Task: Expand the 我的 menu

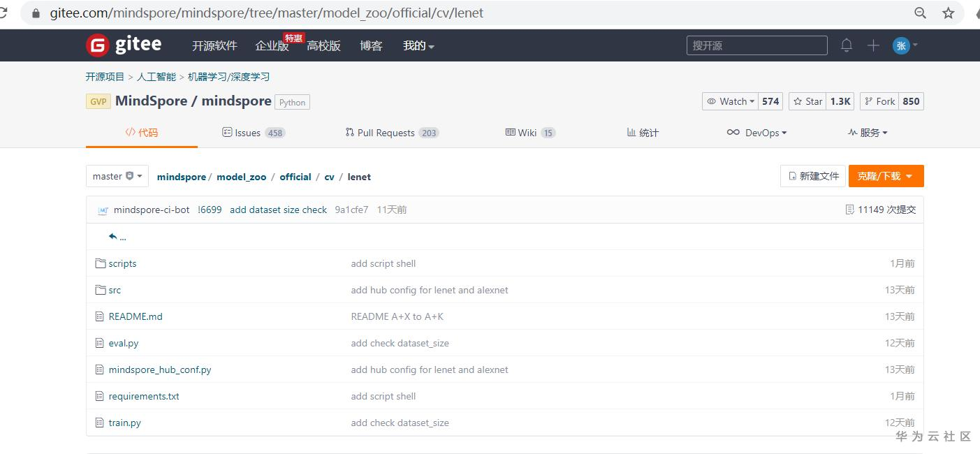Action: pos(418,45)
